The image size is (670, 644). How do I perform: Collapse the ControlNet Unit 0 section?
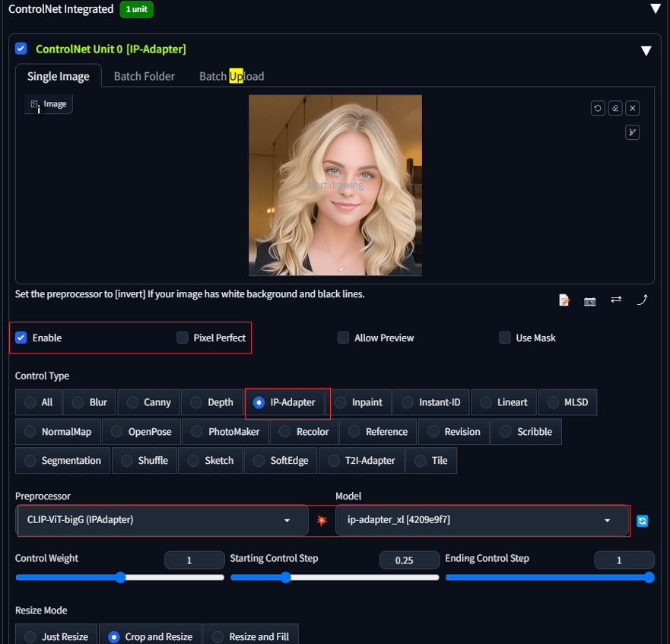click(x=646, y=51)
